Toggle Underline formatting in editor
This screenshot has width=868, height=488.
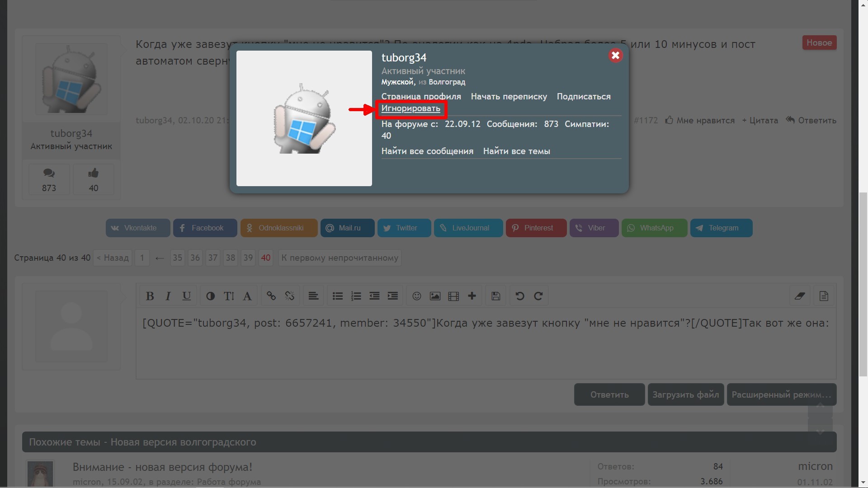click(186, 296)
